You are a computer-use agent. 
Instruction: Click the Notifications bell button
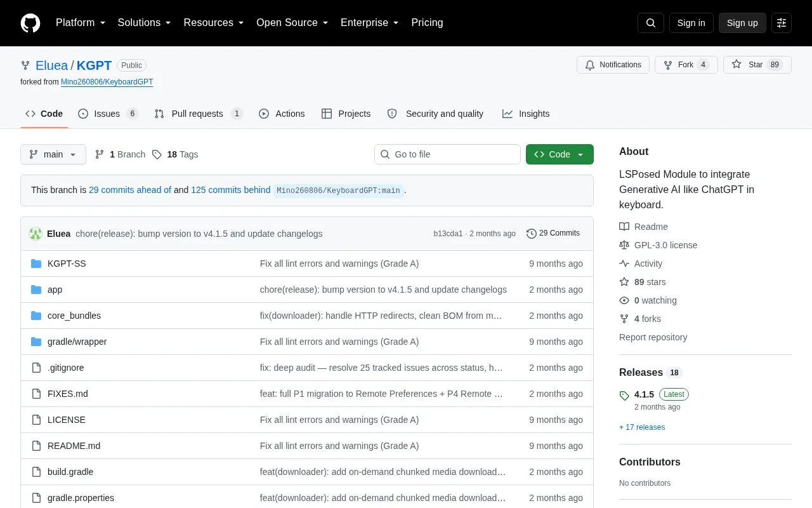pos(613,65)
